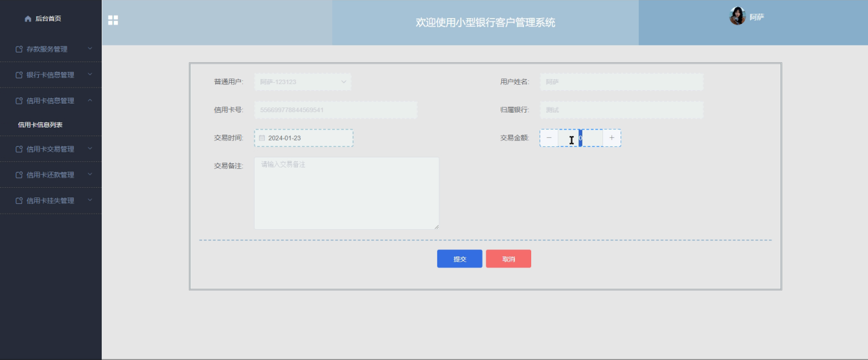
Task: Click the 交易备注 label
Action: point(228,166)
